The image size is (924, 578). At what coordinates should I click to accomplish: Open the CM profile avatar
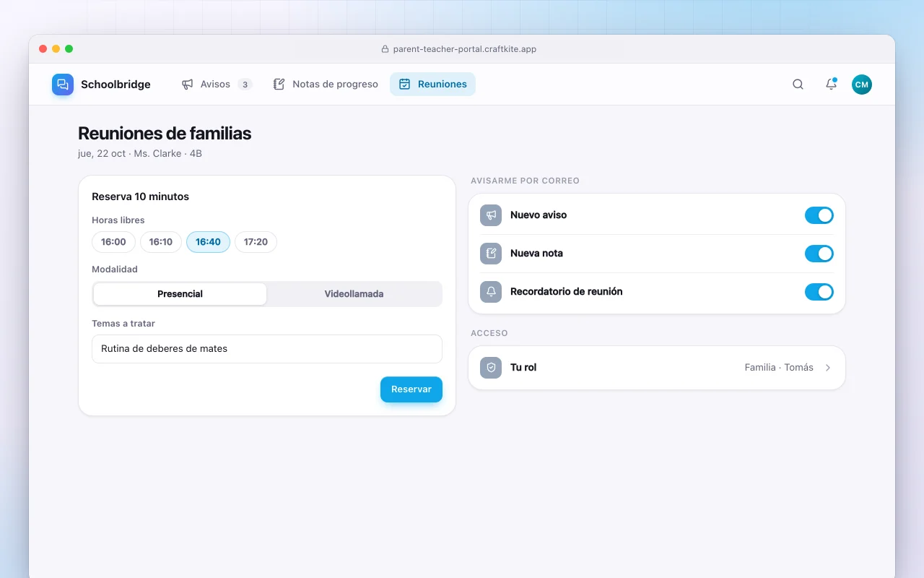[x=861, y=85]
